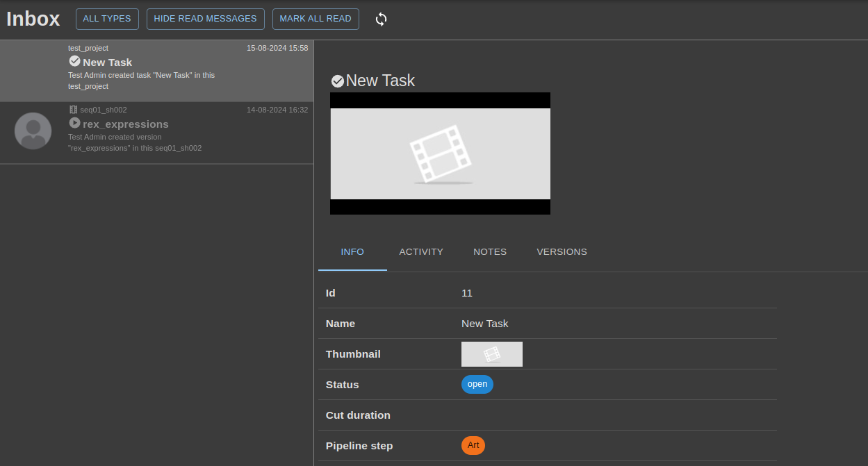
Task: Click the refresh inbox icon
Action: click(x=381, y=19)
